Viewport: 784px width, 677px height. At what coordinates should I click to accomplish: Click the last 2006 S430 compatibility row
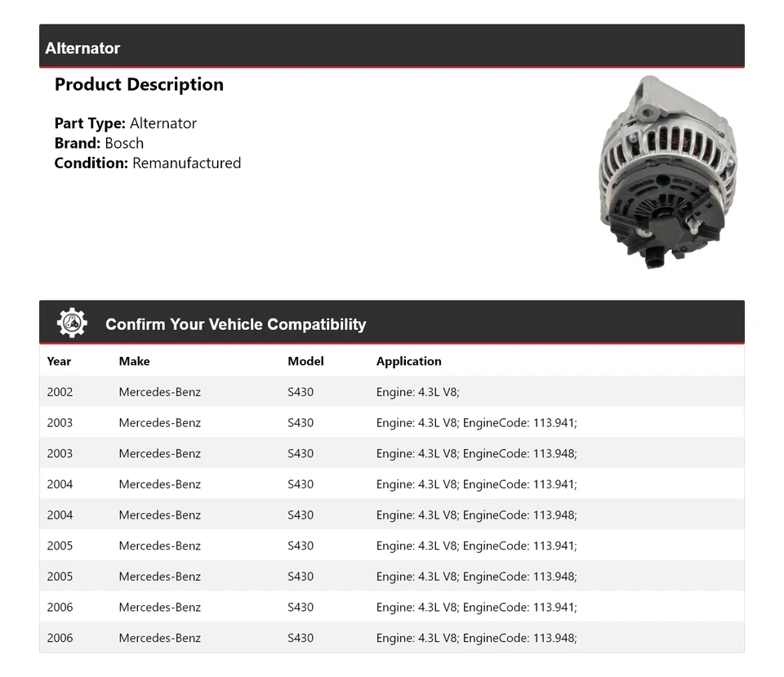coord(392,638)
